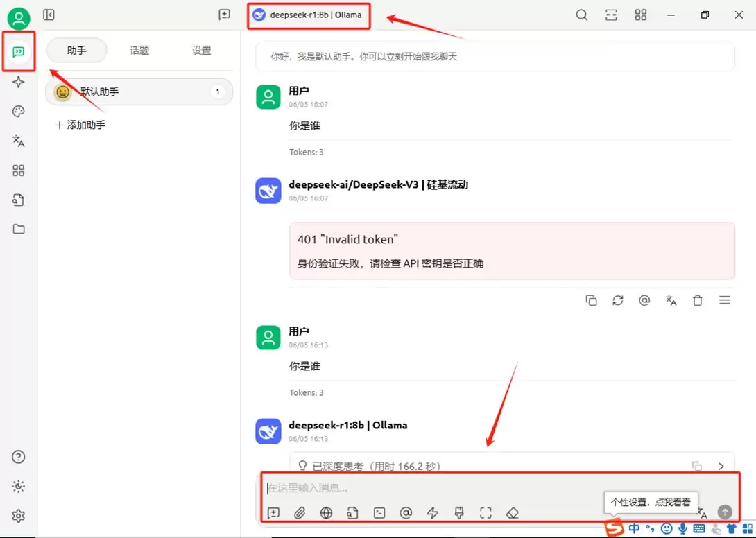Screen dimensions: 756x538
Task: Click the @ mention icon under error message
Action: coord(644,300)
